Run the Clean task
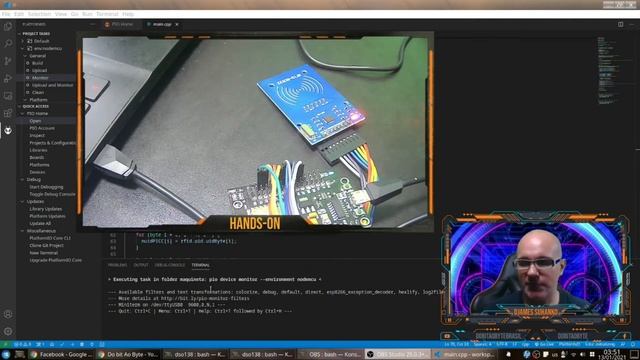 click(38, 93)
